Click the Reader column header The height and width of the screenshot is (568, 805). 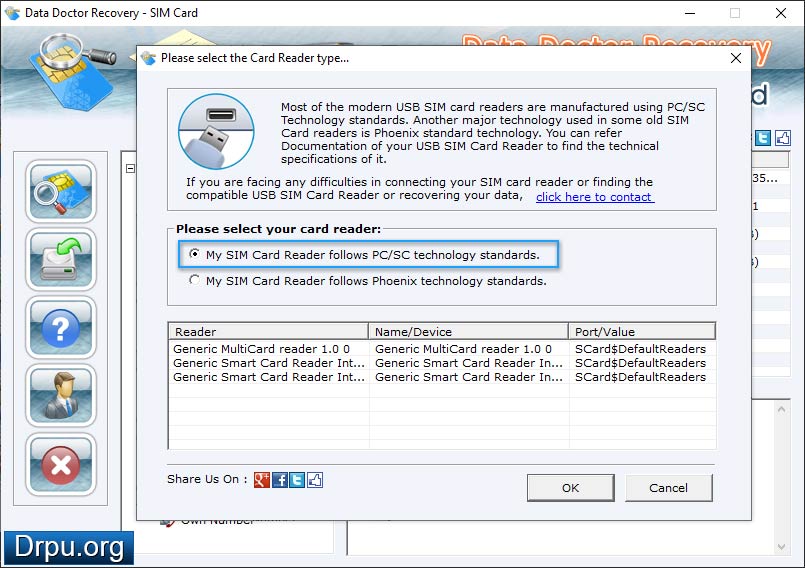pyautogui.click(x=268, y=332)
